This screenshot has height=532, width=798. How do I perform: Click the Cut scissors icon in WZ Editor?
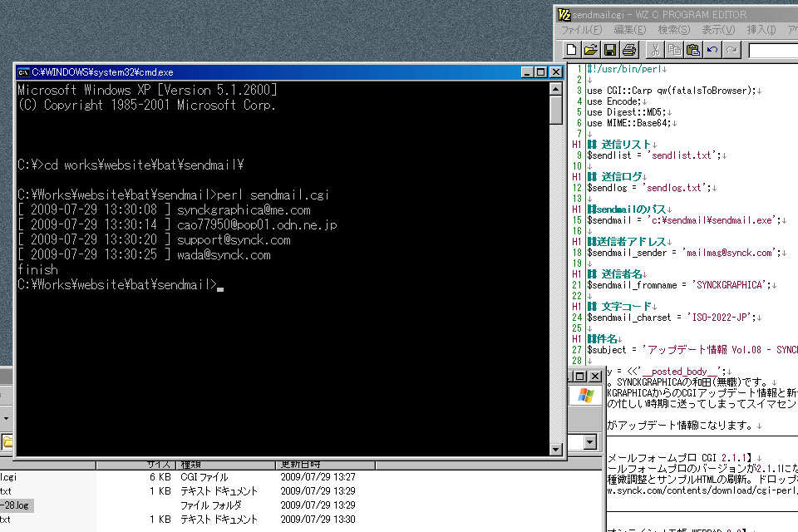[656, 50]
